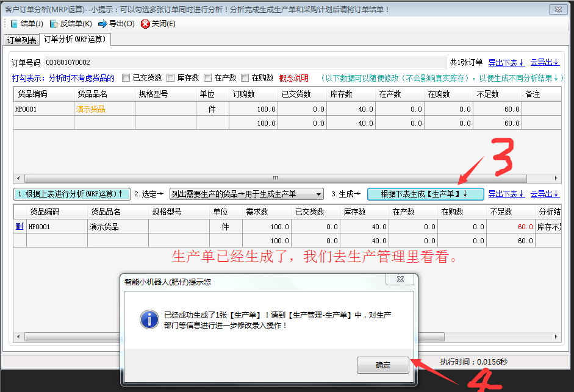Click 根据下表生成【生产单】 button

425,194
